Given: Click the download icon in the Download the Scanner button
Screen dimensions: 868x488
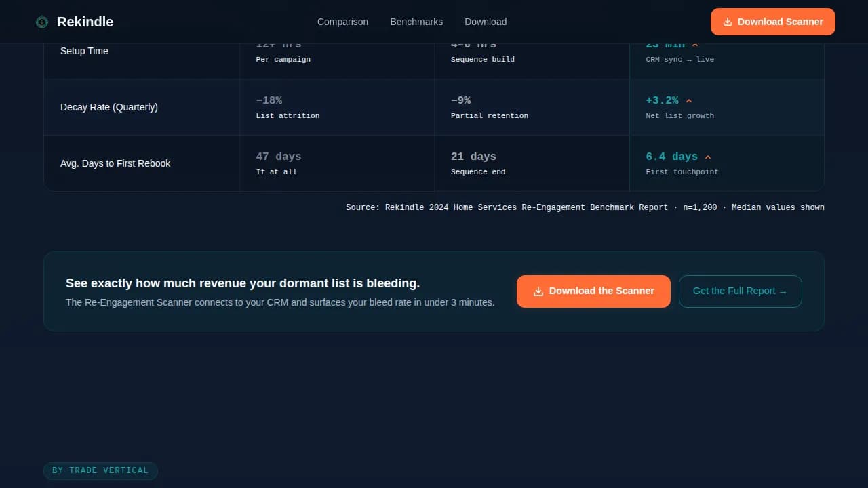Looking at the screenshot, I should pyautogui.click(x=538, y=291).
